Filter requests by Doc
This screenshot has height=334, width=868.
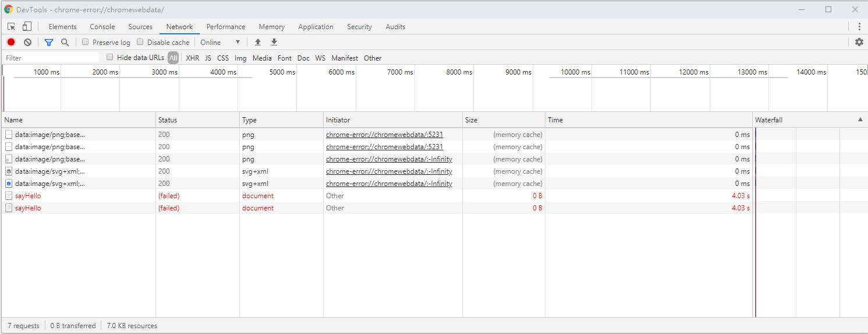(x=303, y=58)
